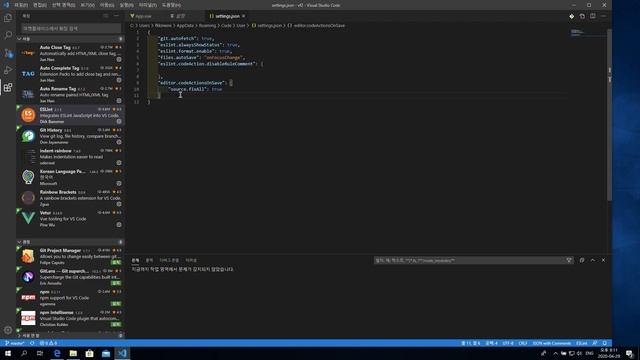
Task: Select the Output panel tab
Action: (149, 260)
